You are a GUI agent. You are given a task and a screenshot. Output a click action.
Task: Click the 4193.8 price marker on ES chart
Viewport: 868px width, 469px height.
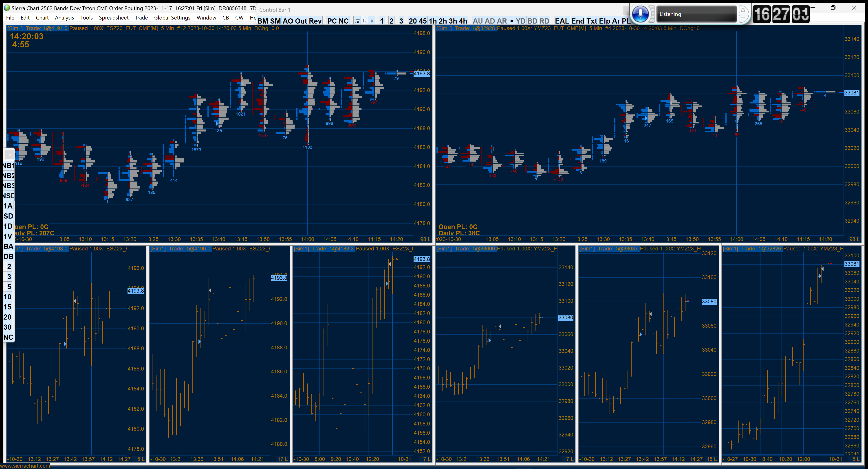coord(421,73)
